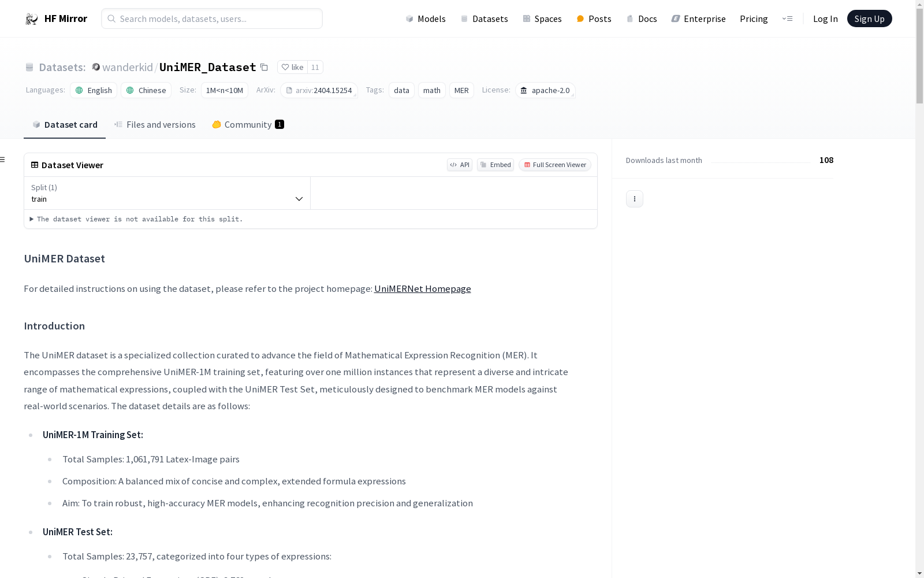This screenshot has height=578, width=924.
Task: Click the data tag
Action: (401, 90)
